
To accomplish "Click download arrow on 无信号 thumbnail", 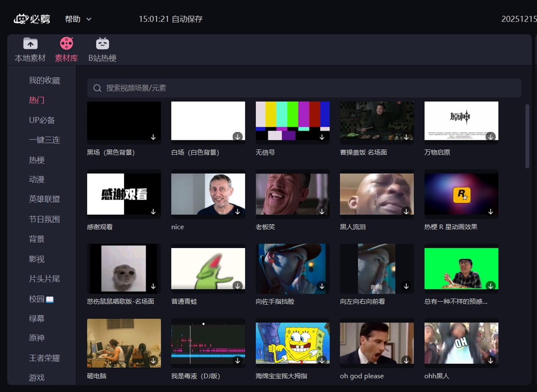I will tap(322, 137).
